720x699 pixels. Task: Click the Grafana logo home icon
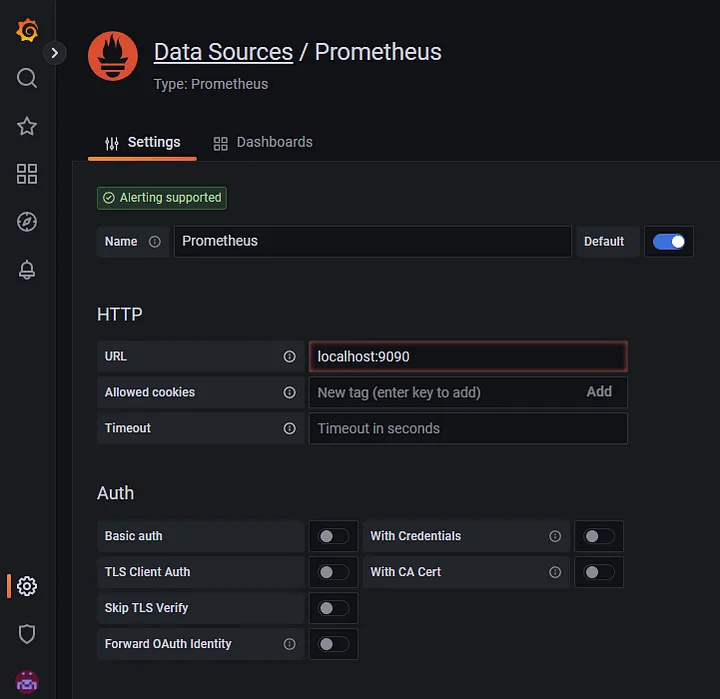coord(27,31)
